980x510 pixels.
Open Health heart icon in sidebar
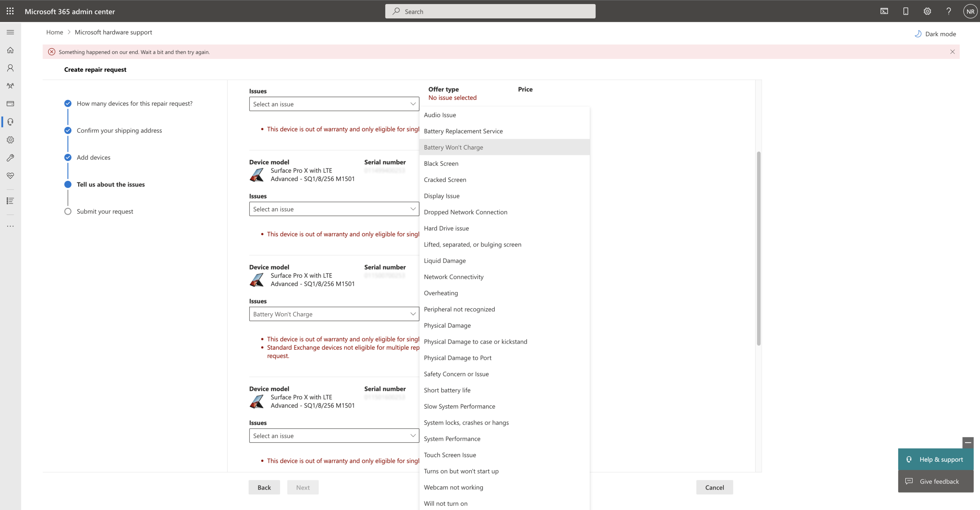(x=10, y=175)
